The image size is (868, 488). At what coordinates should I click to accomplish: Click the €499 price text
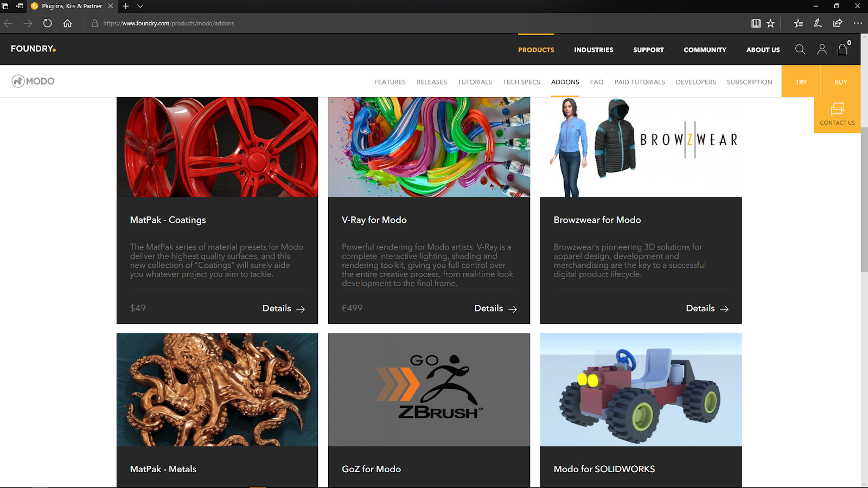tap(352, 308)
